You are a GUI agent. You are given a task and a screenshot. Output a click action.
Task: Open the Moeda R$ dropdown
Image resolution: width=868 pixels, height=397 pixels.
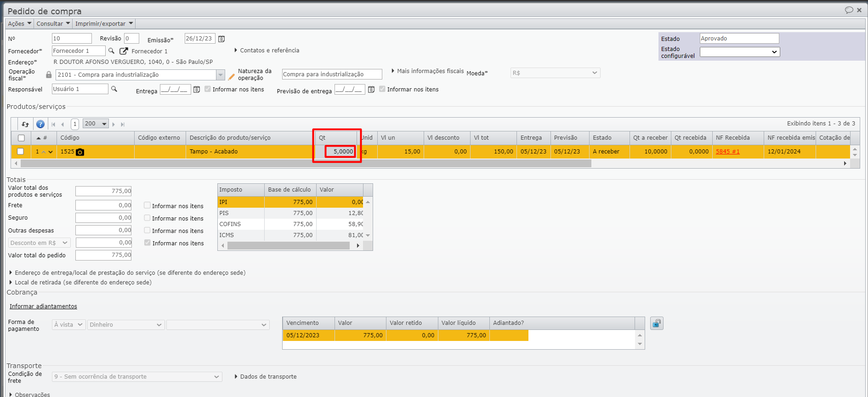[x=555, y=73]
